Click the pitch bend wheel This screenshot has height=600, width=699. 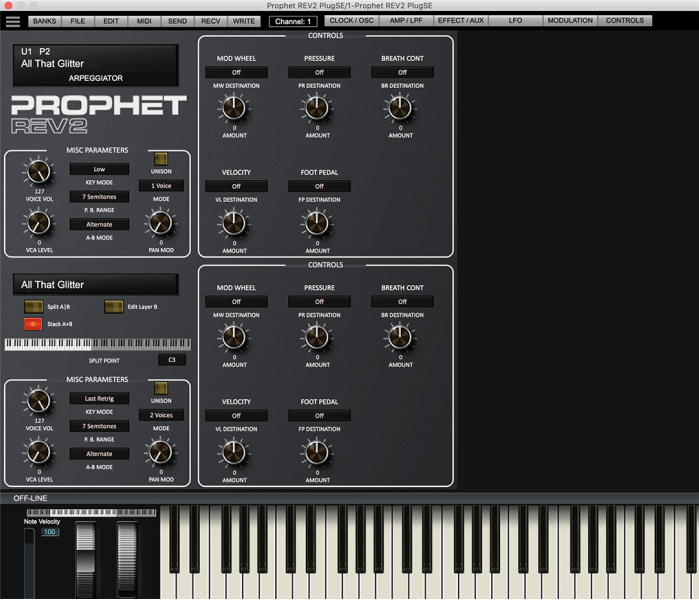pos(86,559)
